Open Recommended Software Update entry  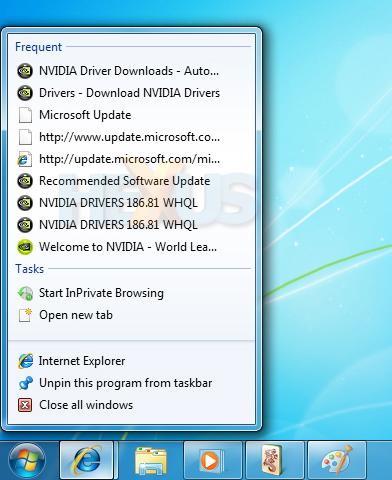tap(131, 181)
